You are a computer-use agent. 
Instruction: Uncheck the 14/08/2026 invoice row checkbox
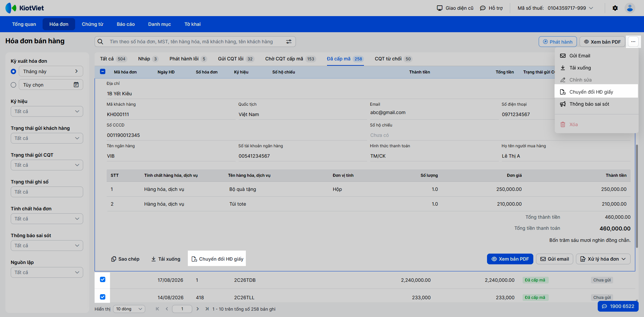[103, 297]
